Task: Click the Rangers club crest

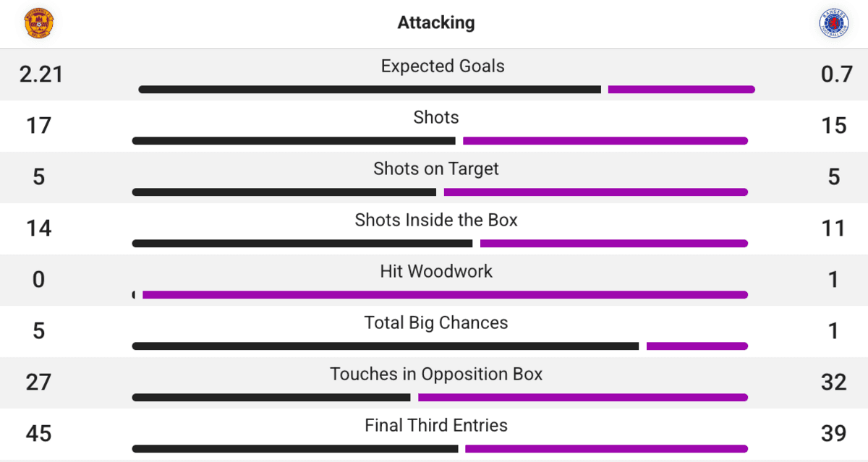Action: click(833, 23)
